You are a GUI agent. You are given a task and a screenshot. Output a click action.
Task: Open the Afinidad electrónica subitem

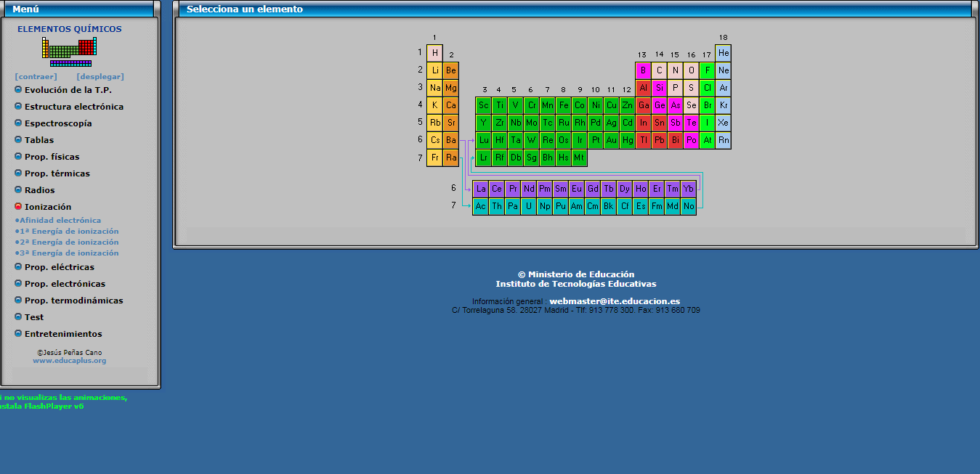point(60,221)
